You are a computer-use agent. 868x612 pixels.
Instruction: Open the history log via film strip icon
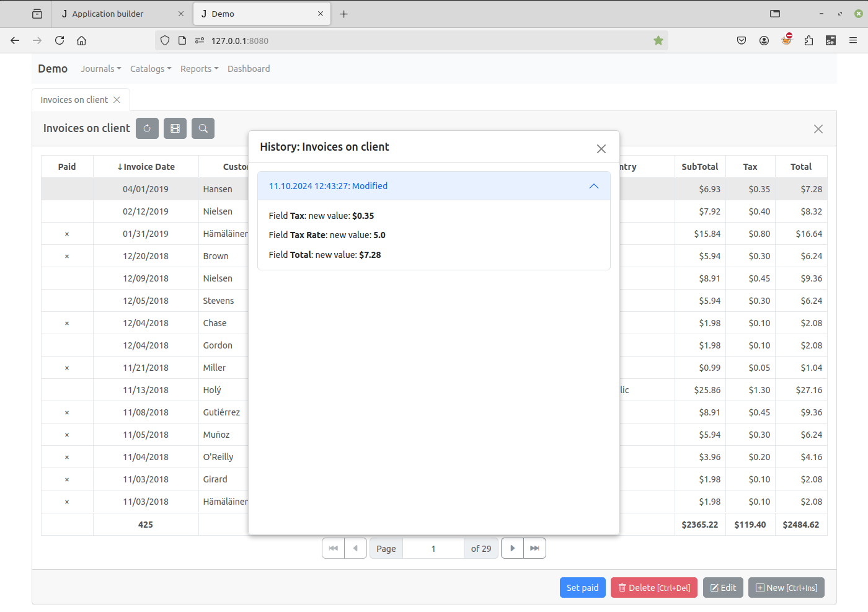(x=175, y=128)
